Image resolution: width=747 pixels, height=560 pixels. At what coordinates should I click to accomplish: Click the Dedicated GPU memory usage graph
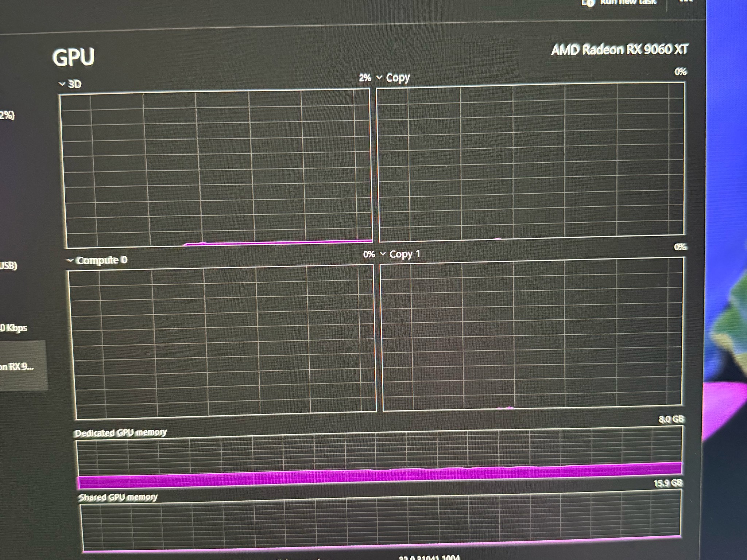click(x=379, y=458)
